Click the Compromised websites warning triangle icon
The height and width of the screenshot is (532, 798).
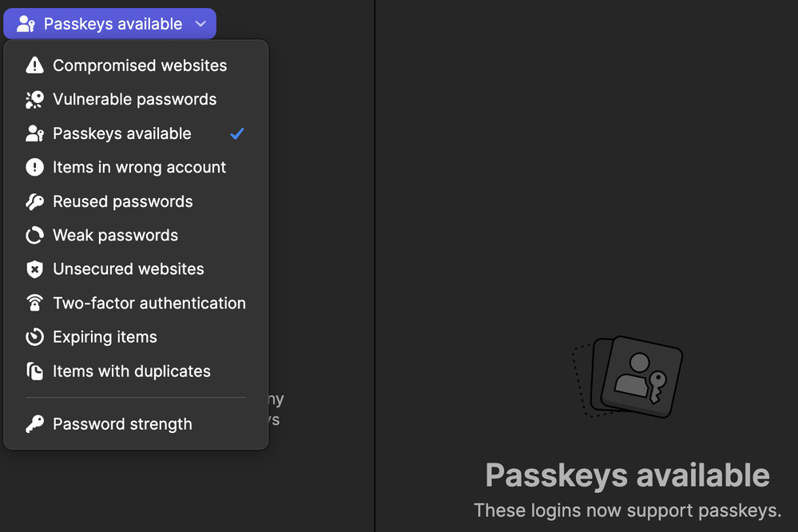(x=34, y=66)
